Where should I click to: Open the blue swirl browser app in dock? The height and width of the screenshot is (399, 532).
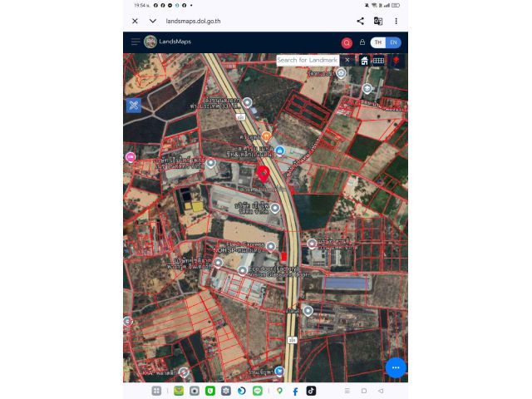(242, 391)
